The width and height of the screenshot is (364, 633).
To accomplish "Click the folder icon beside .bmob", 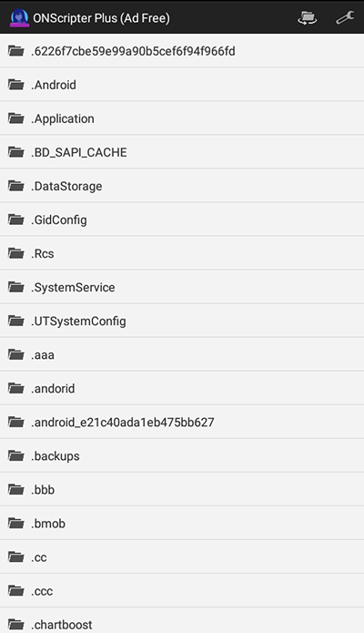I will (16, 524).
